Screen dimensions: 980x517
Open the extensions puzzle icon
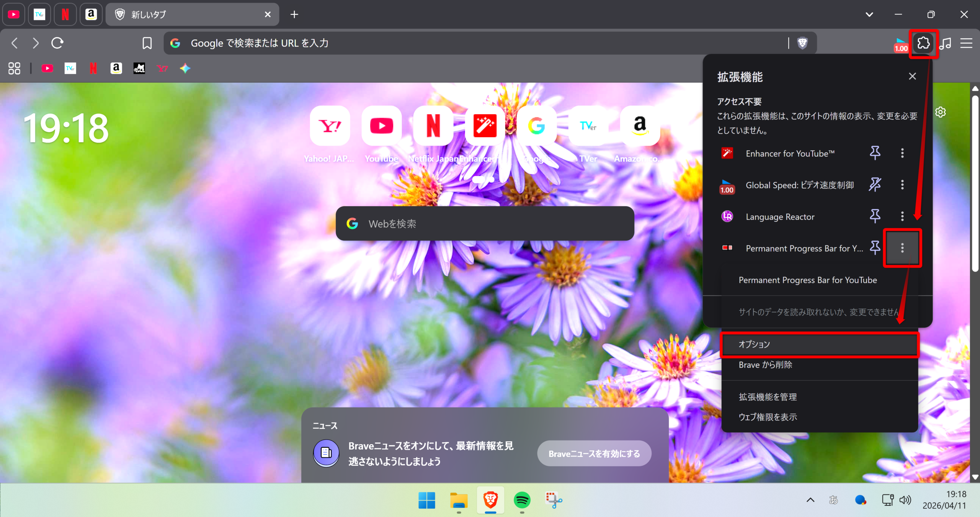[923, 43]
